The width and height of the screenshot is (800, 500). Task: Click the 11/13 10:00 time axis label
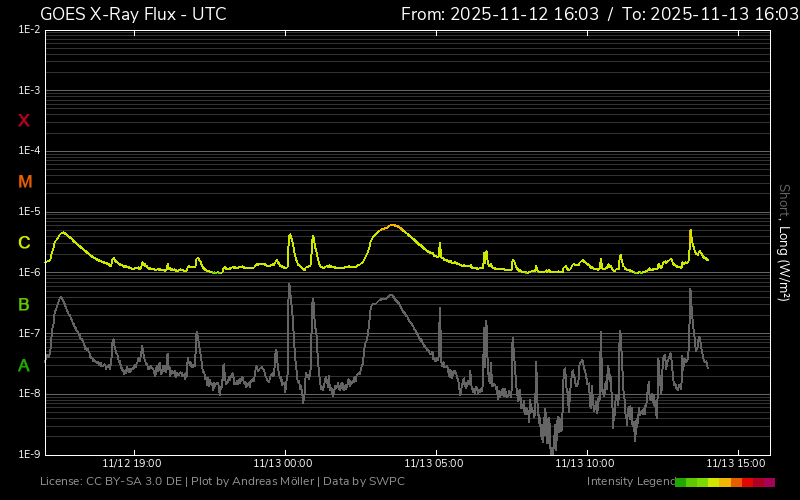coord(585,464)
